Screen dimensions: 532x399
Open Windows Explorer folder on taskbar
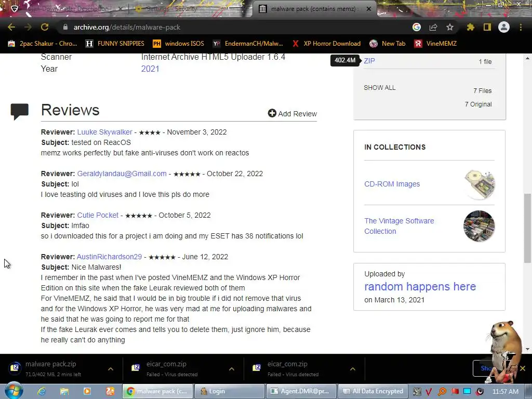point(64,391)
